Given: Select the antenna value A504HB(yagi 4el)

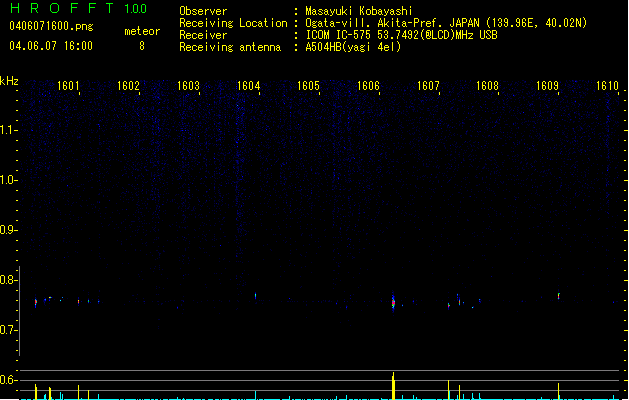Looking at the screenshot, I should coord(353,47).
